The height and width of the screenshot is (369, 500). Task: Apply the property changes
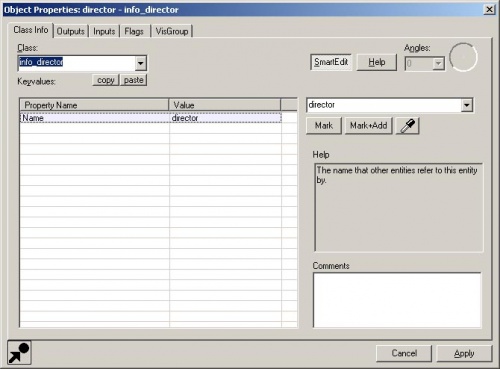coord(464,353)
